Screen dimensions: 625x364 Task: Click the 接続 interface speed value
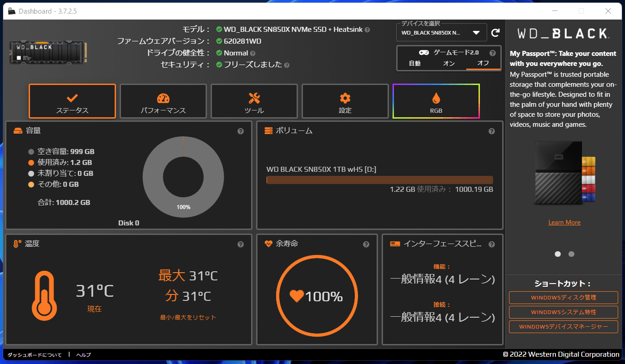pyautogui.click(x=443, y=317)
